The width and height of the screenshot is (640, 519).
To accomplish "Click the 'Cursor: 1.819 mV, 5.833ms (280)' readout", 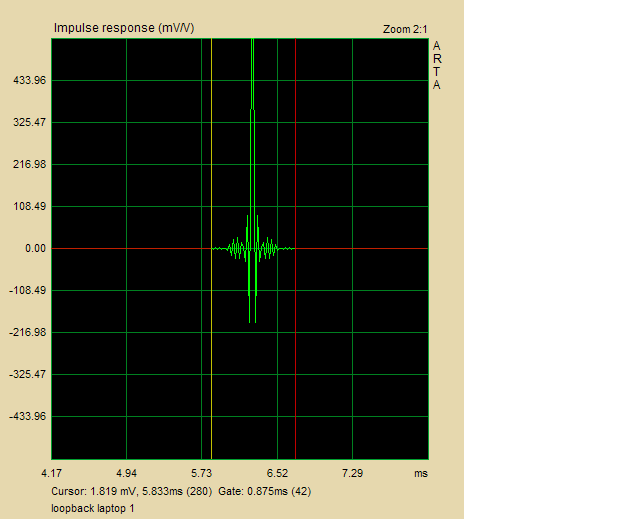I will (x=131, y=491).
